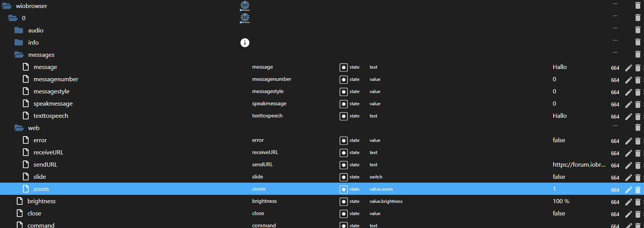
Task: Click the slide value false
Action: [x=559, y=177]
